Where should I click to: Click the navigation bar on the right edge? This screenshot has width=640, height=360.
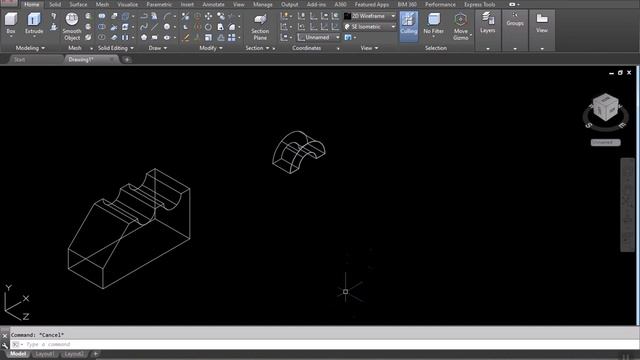pyautogui.click(x=628, y=205)
